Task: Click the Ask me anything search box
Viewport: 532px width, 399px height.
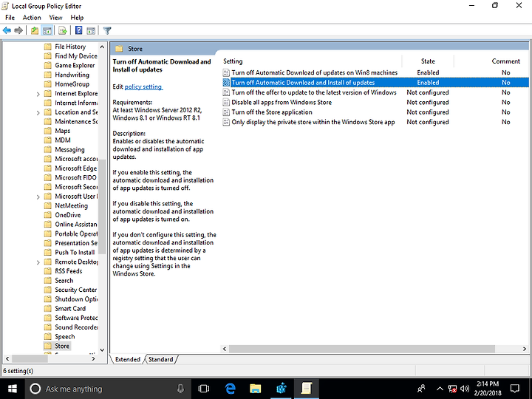Action: 108,389
